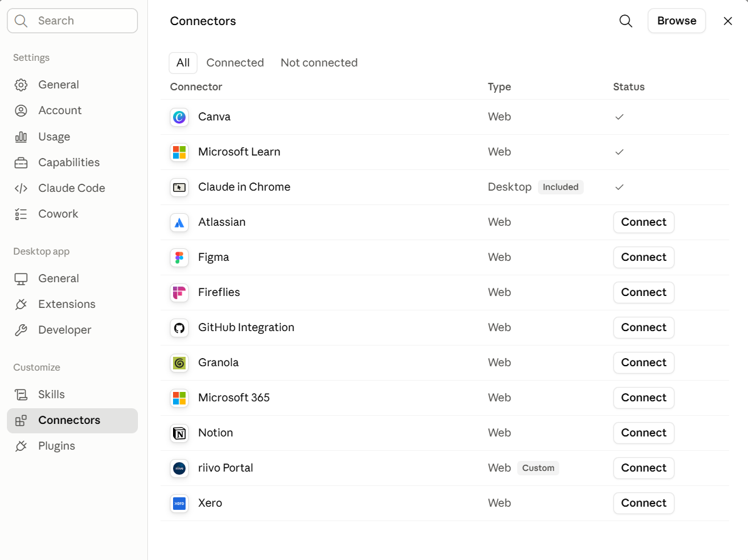Screen dimensions: 748x560
Task: Open the Developer settings page
Action: (x=73, y=330)
